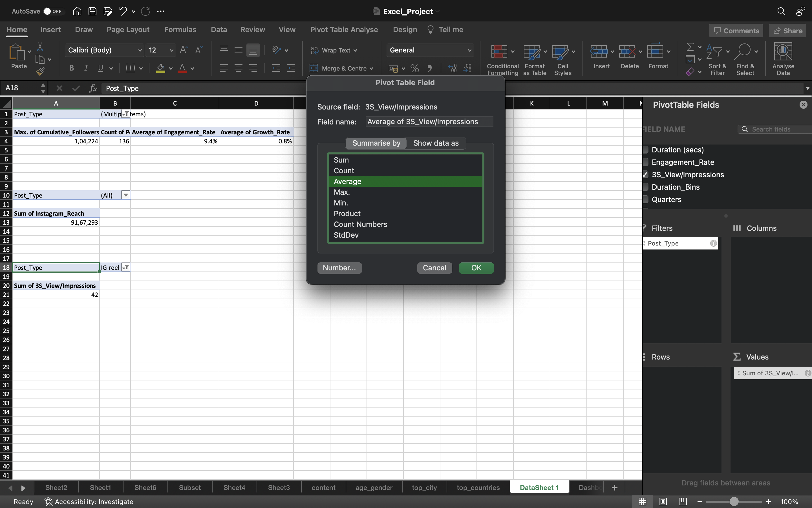Open Pivot Table Analyse tab
Viewport: 812px width, 508px height.
tap(344, 30)
